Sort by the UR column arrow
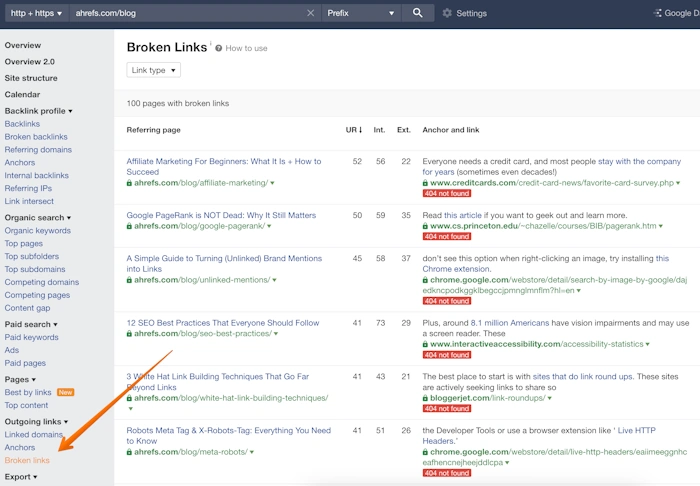 click(360, 130)
